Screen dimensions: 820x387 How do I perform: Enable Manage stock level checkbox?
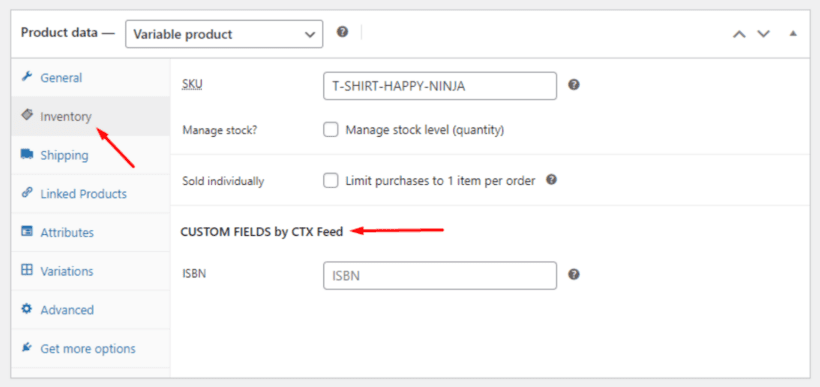pos(331,130)
